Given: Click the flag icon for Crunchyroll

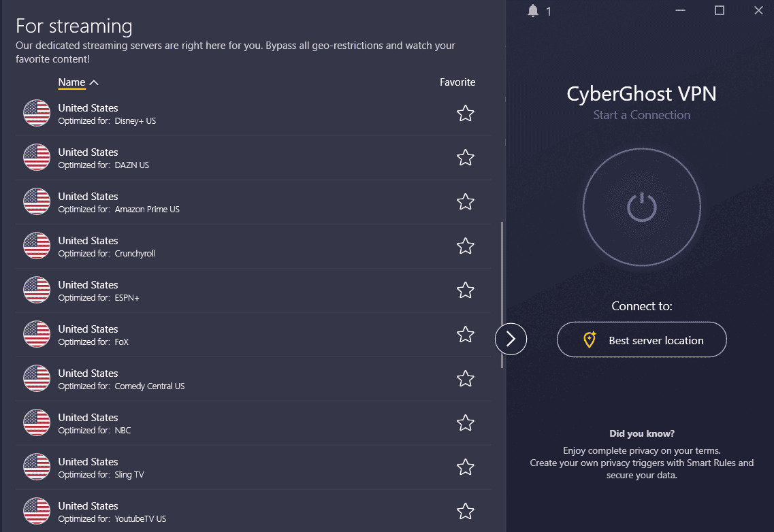Looking at the screenshot, I should (37, 246).
